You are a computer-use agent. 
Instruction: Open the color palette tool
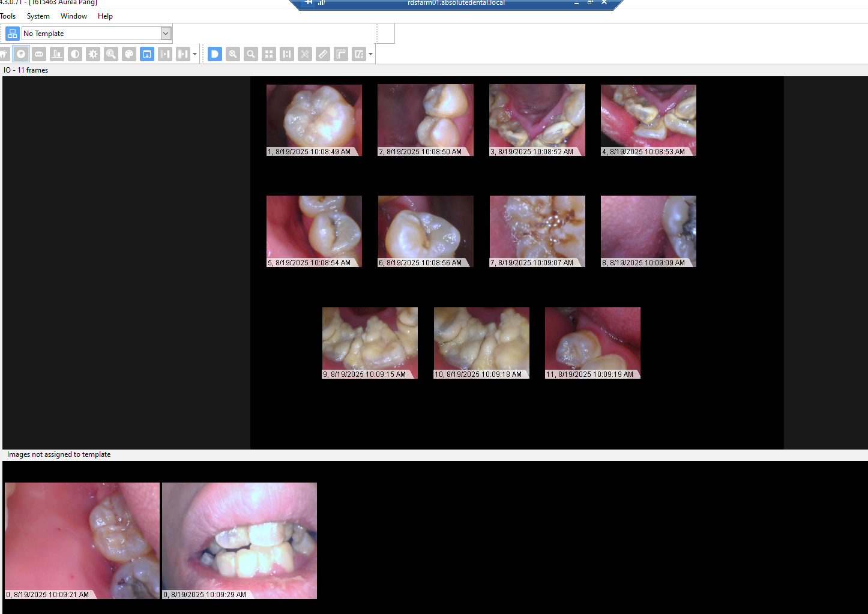coord(129,54)
